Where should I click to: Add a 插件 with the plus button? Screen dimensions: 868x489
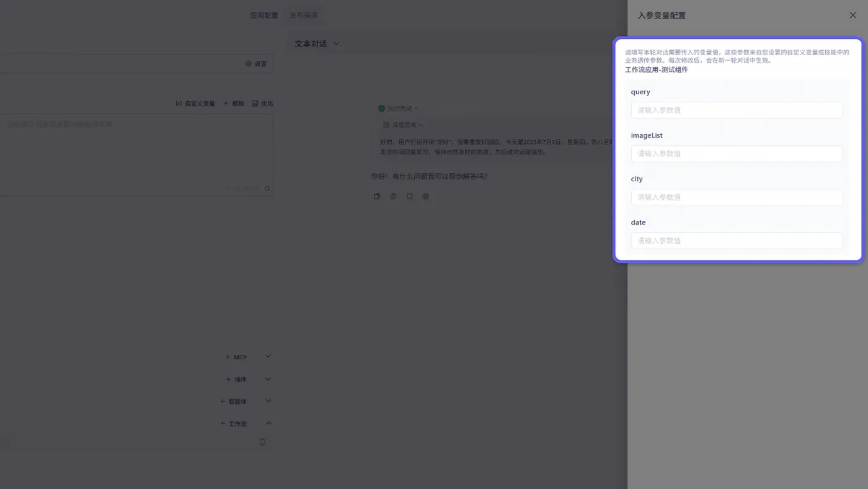tap(236, 379)
